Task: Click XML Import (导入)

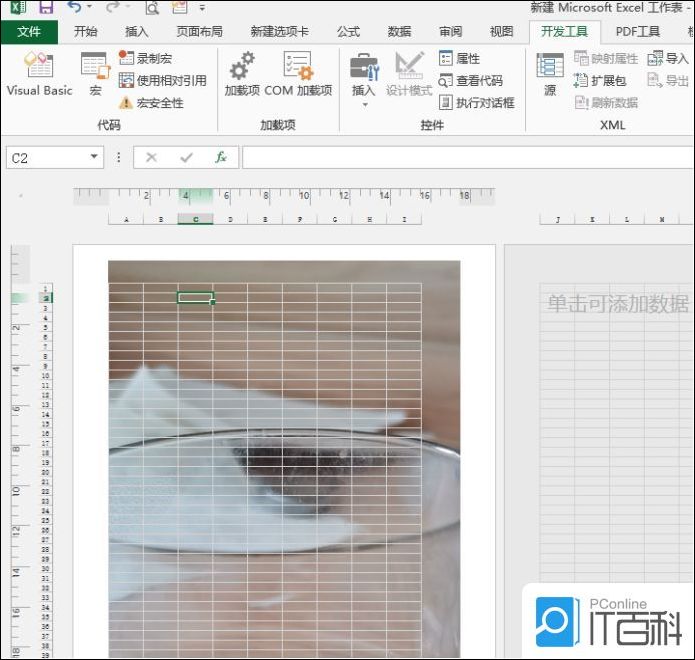Action: 668,58
